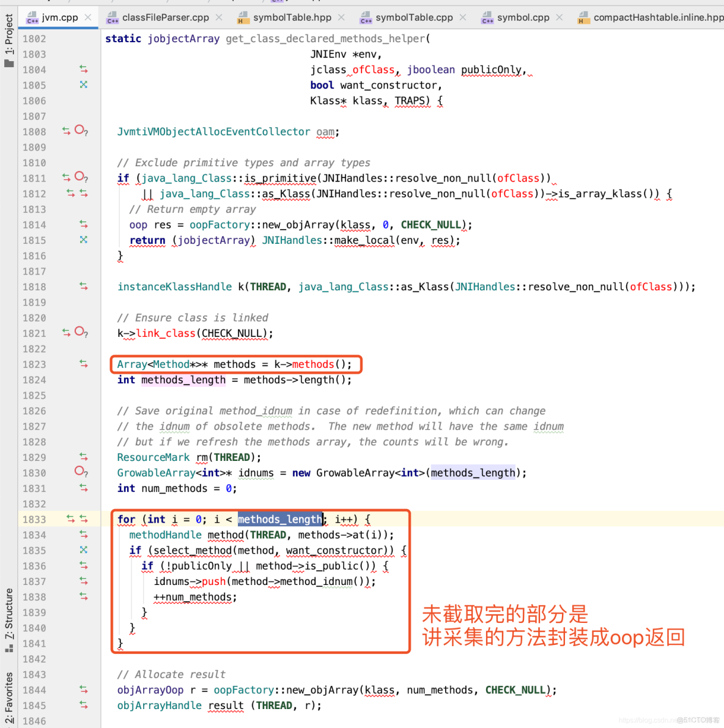Click the arrows gutter icon beside line 1823
Viewport: 724px width, 728px height.
coord(84,364)
